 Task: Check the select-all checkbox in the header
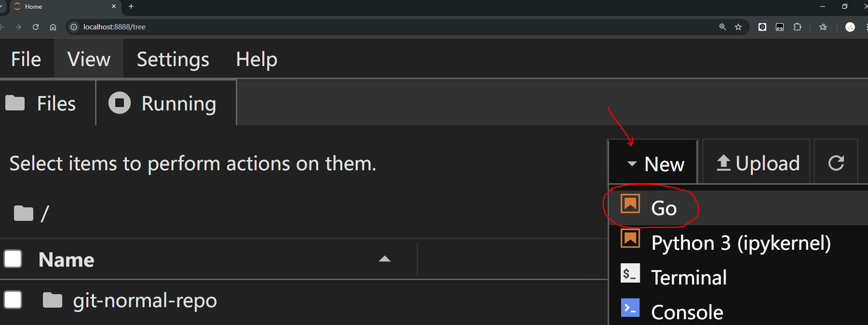click(13, 259)
